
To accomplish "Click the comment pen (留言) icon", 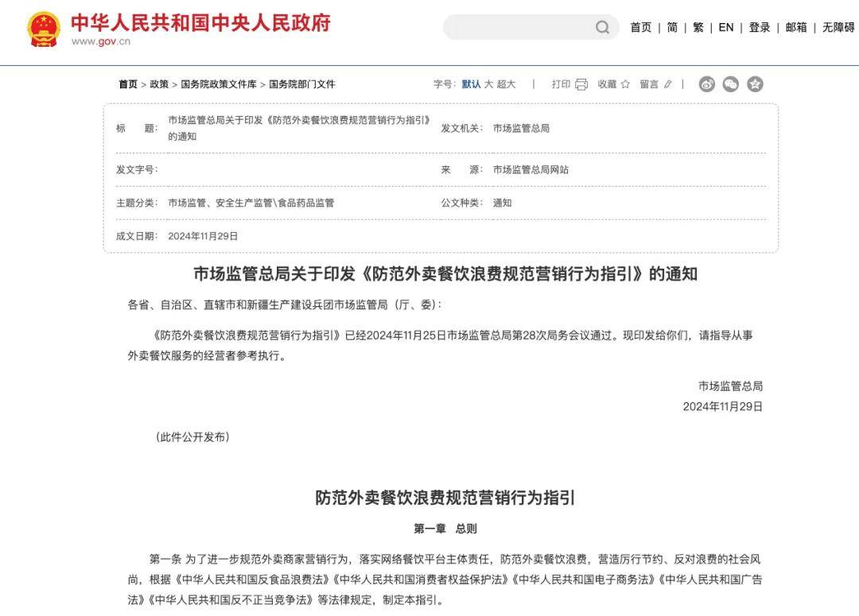I will point(667,84).
